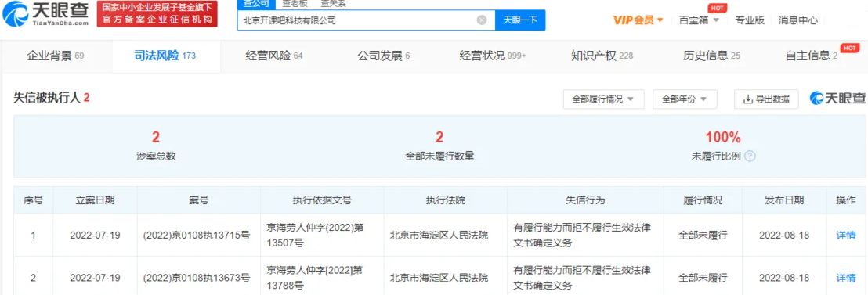Screen dimensions: 868x295
Task: Switch to the 经营风险 tab
Action: click(274, 56)
